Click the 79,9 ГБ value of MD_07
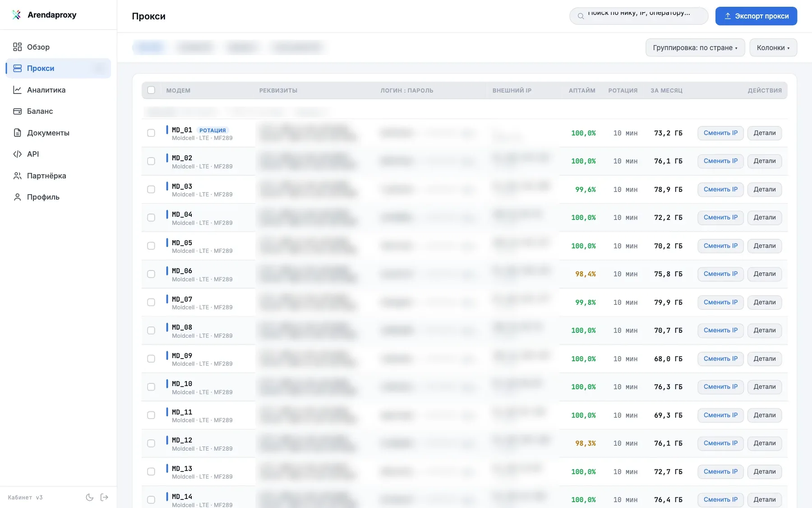 click(668, 303)
